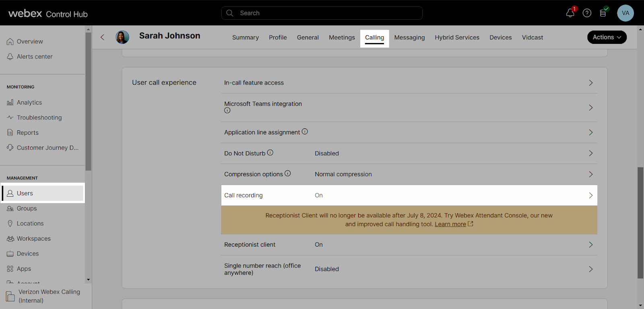Click the main page vertical scrollbar
The height and width of the screenshot is (309, 644).
point(640,222)
